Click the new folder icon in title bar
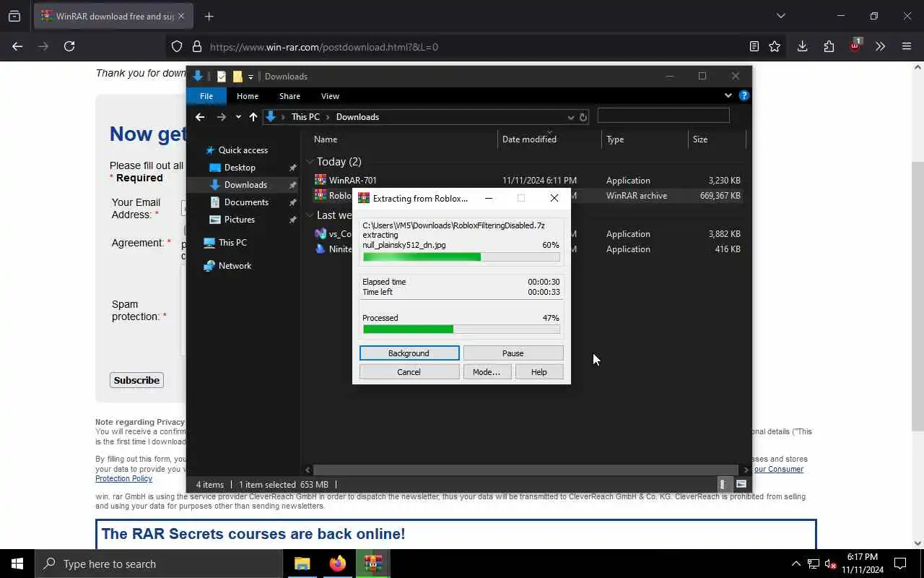 tap(237, 77)
